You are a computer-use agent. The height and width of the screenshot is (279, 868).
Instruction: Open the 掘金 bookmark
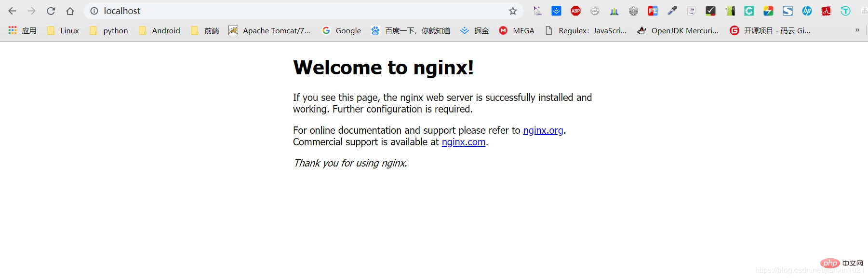[475, 30]
